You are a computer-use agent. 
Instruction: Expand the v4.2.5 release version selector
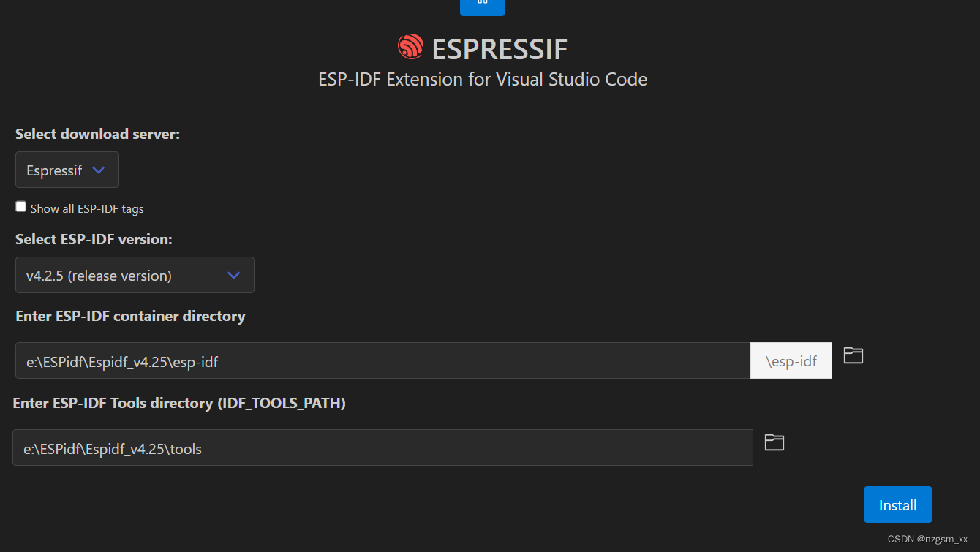135,275
